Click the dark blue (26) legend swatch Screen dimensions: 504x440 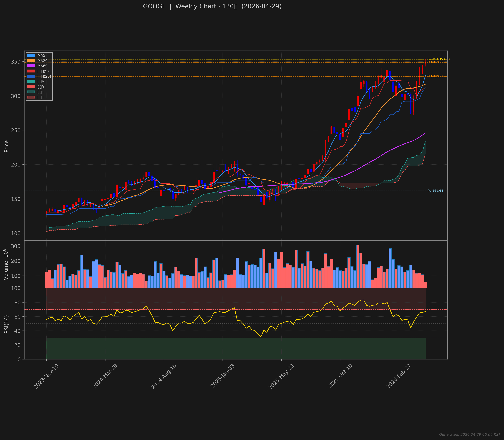click(x=31, y=76)
